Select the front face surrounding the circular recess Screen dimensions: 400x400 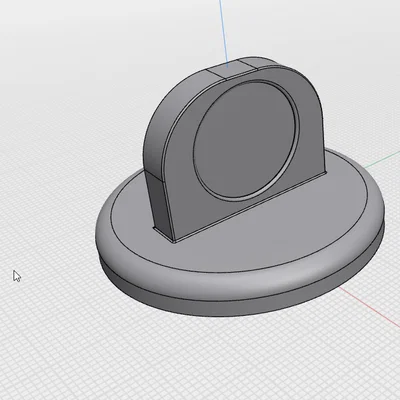pyautogui.click(x=182, y=200)
